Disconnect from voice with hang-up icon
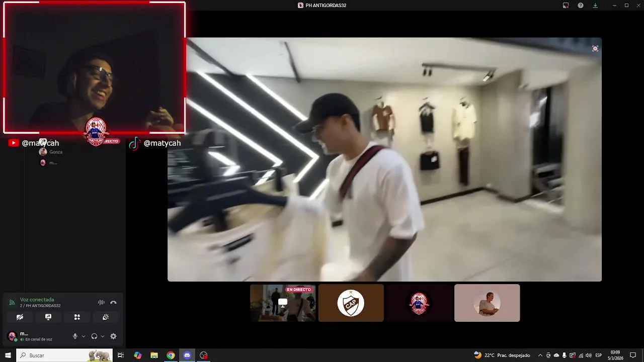The width and height of the screenshot is (644, 362). pyautogui.click(x=113, y=302)
